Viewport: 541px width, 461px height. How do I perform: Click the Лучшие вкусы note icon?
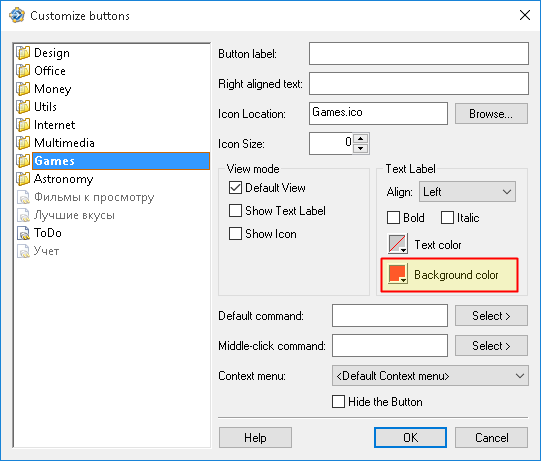tap(23, 215)
